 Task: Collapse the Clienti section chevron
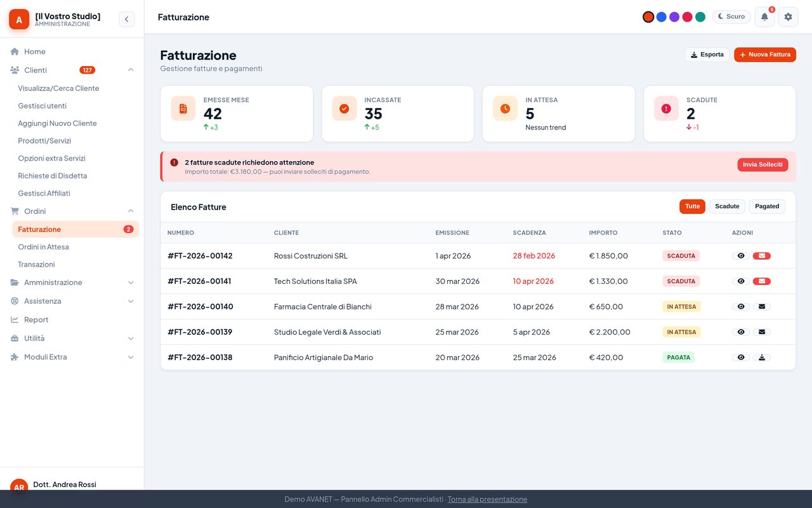131,70
